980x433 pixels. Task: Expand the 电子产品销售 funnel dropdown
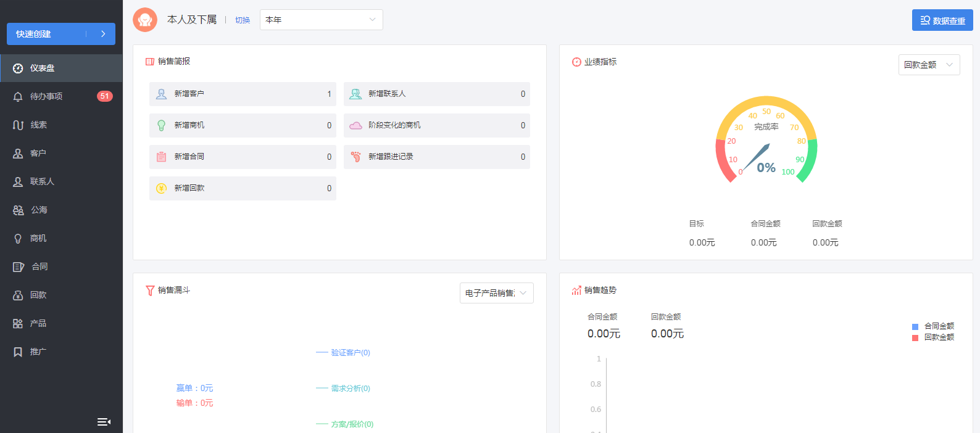click(496, 293)
